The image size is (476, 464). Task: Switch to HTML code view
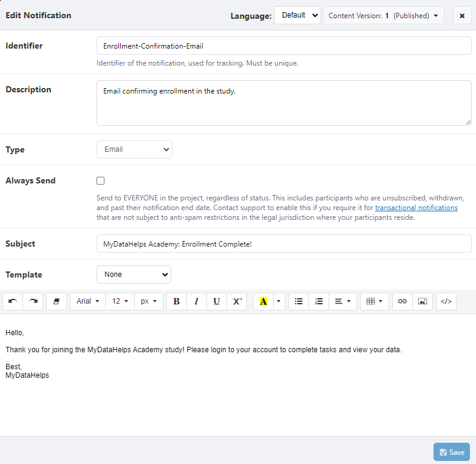coord(446,301)
